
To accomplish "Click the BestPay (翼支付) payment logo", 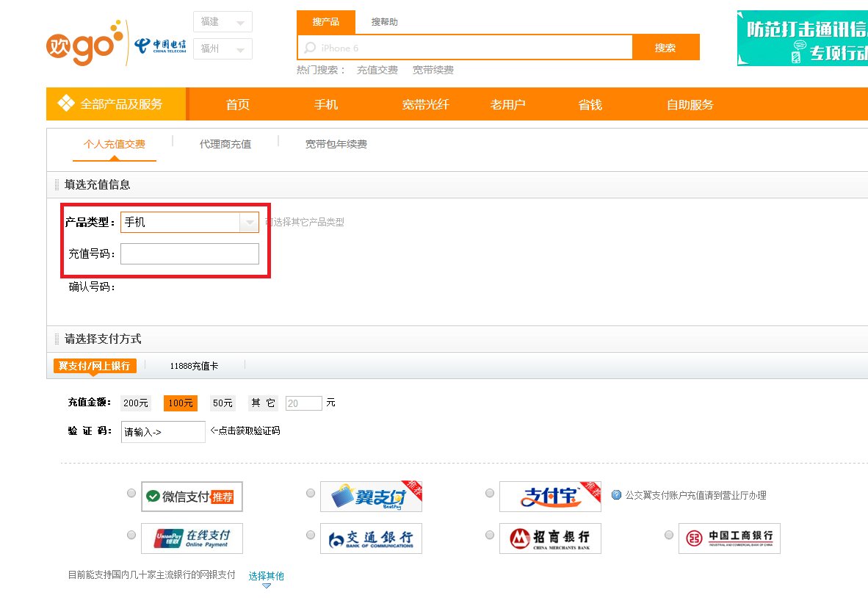I will [371, 497].
